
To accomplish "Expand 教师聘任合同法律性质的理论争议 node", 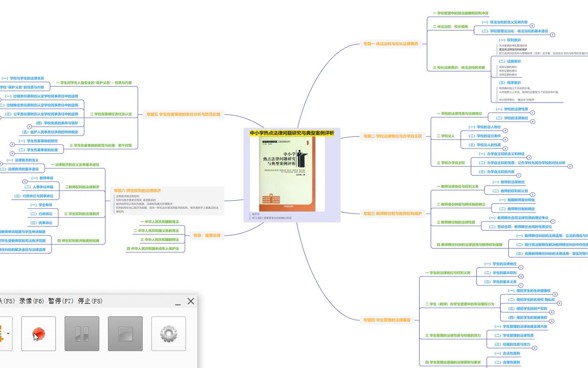I will [553, 221].
